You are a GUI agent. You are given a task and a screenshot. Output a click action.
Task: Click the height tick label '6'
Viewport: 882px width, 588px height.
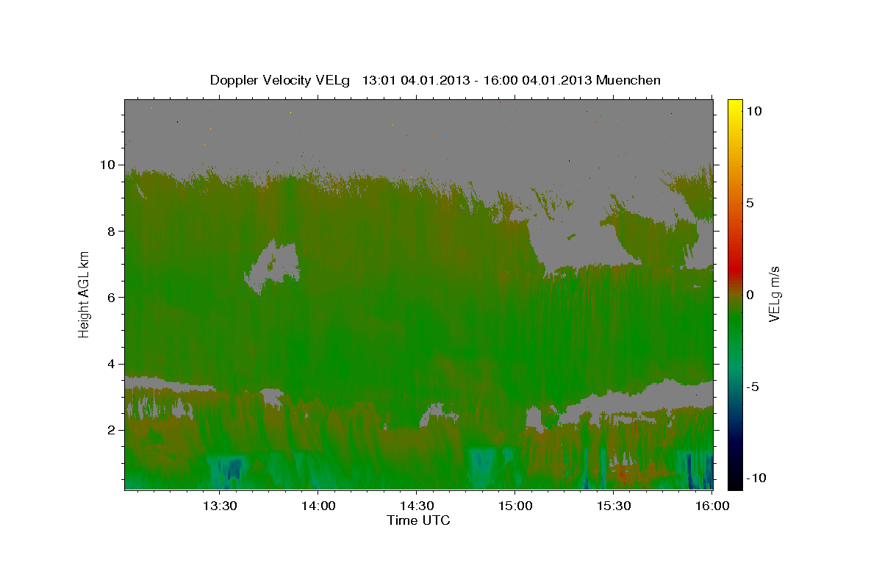point(113,298)
